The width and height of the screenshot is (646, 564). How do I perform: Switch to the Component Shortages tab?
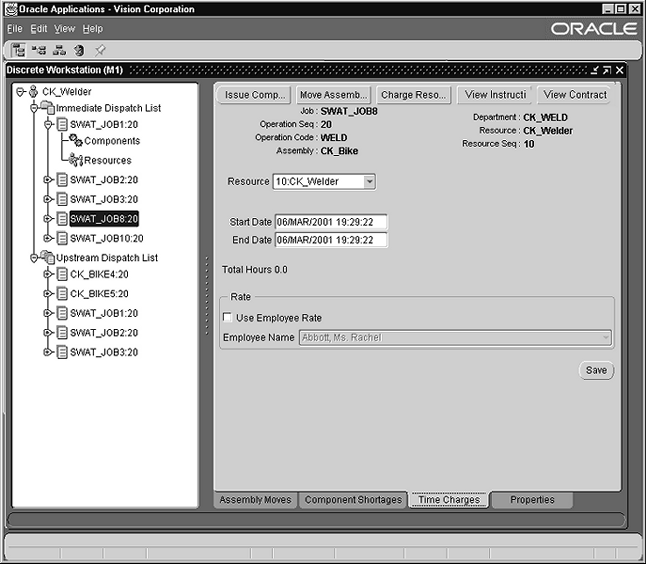pyautogui.click(x=353, y=500)
